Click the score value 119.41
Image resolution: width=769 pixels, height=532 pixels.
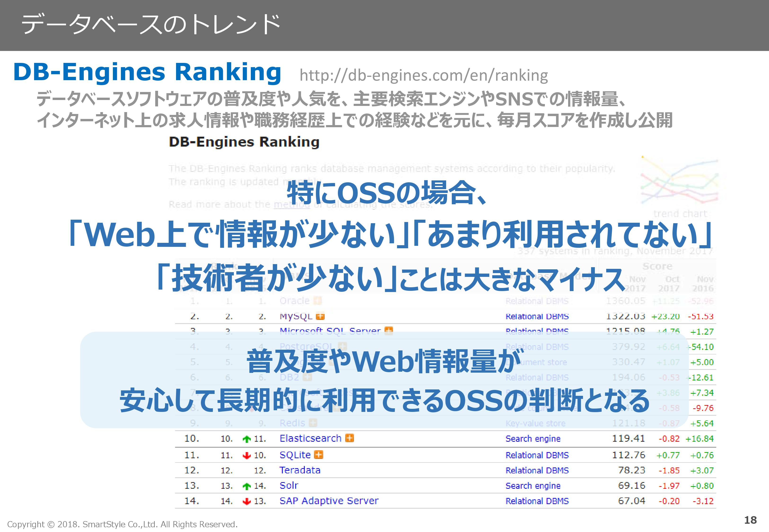(629, 438)
